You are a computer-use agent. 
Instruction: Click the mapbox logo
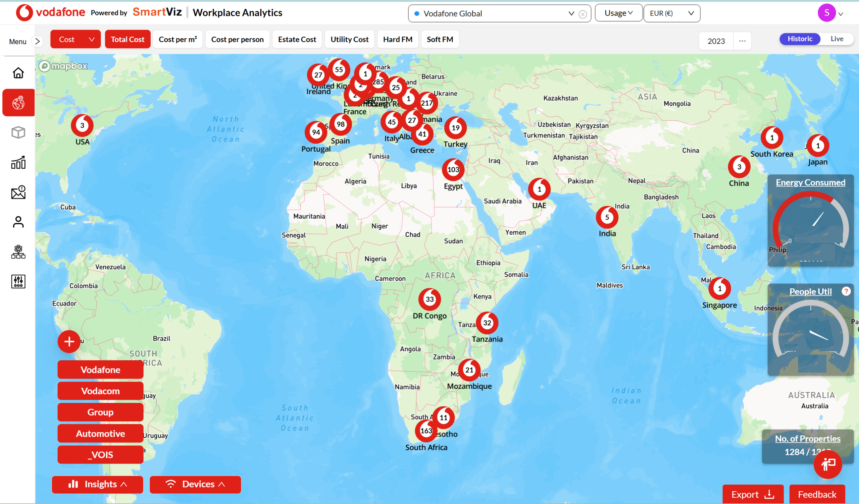[x=63, y=66]
